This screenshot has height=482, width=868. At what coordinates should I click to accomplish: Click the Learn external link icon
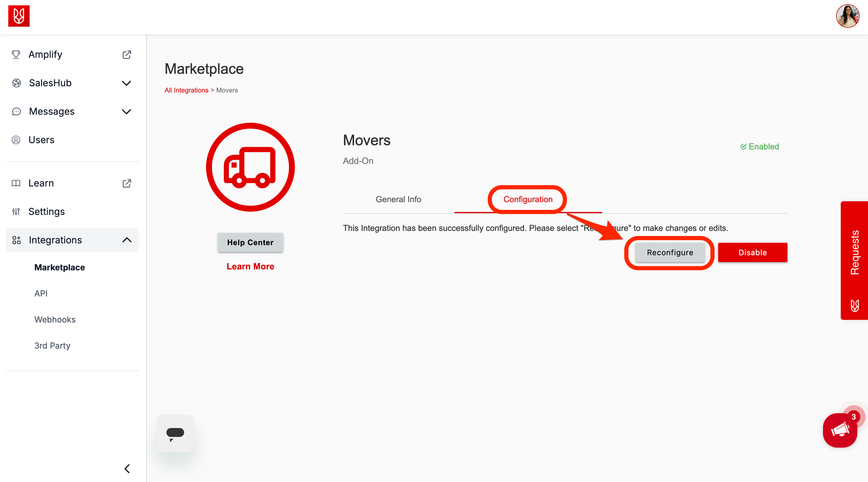coord(127,183)
